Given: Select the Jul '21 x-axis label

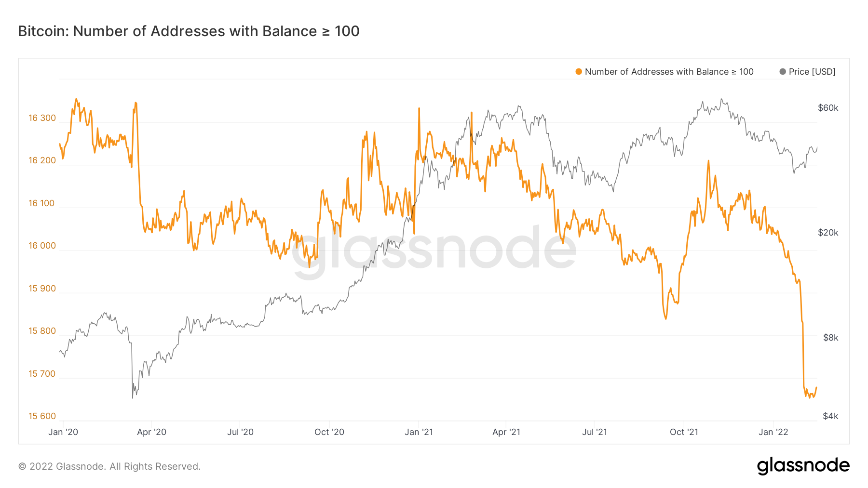Looking at the screenshot, I should tap(595, 432).
